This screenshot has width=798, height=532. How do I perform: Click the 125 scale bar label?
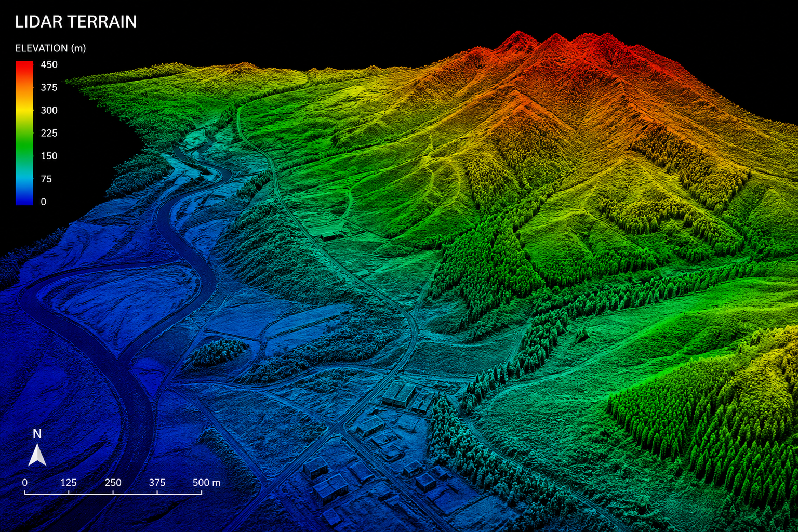[69, 483]
